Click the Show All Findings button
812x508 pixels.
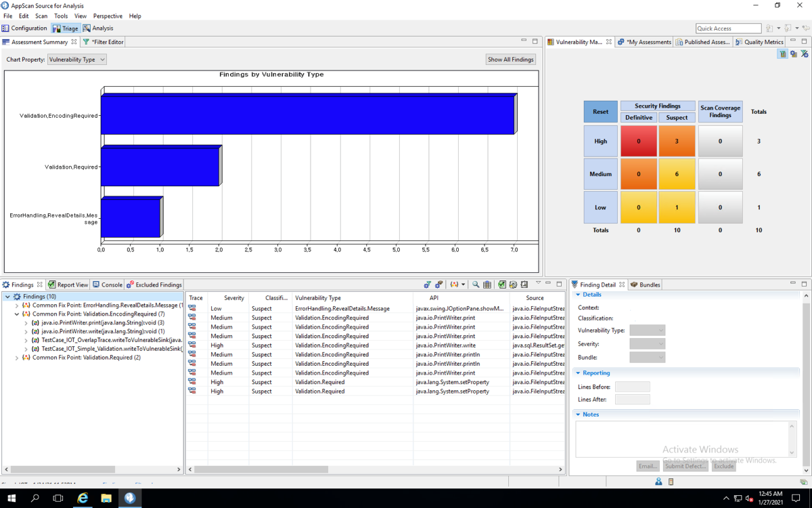511,60
